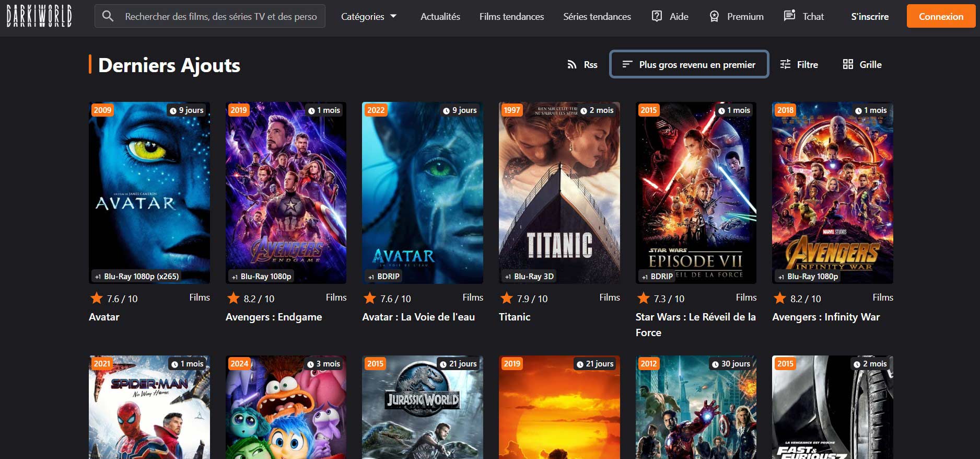The image size is (980, 459).
Task: Click the Films category under Titanic
Action: (610, 297)
